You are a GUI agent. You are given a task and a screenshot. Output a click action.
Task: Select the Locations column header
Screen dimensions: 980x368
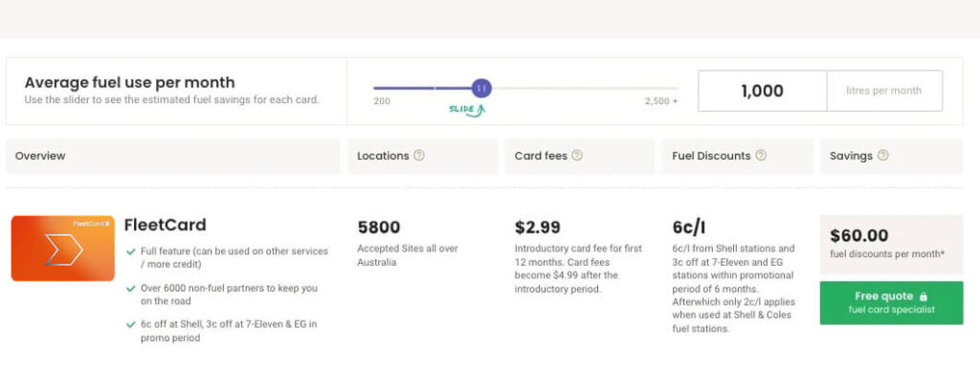422,156
